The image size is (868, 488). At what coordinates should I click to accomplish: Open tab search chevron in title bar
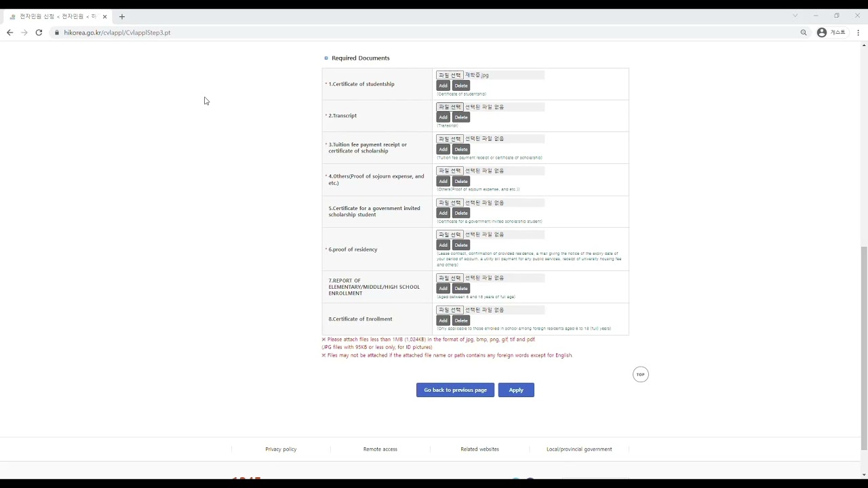point(795,16)
